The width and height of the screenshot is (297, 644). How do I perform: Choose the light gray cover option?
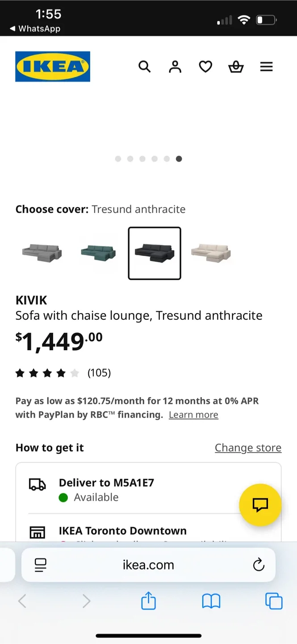(x=42, y=253)
